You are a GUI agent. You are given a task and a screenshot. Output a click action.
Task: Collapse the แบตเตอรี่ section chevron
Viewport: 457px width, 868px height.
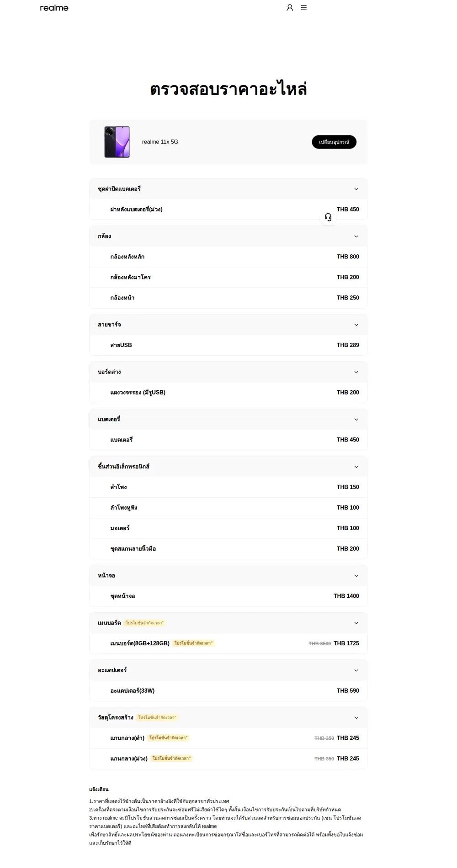[x=356, y=420]
